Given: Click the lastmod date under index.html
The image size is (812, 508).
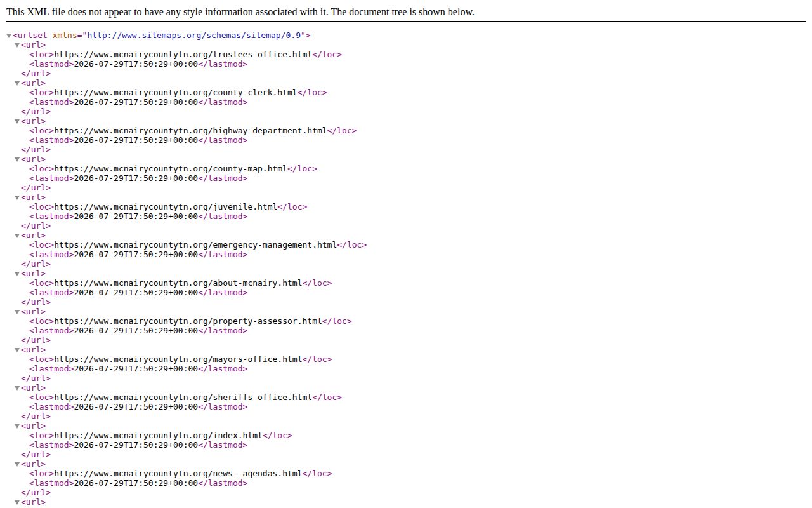Looking at the screenshot, I should [136, 445].
